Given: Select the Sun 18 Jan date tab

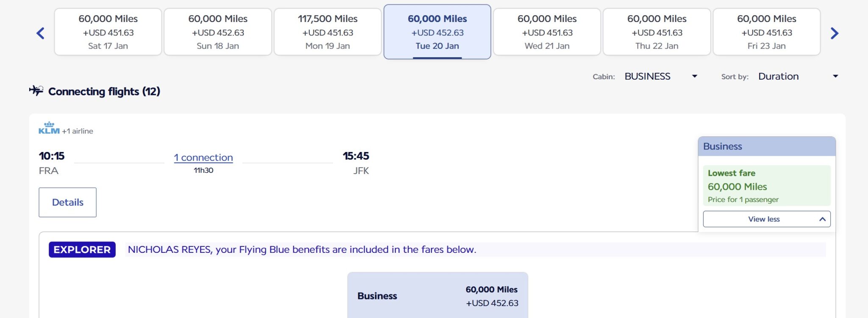Looking at the screenshot, I should click(x=218, y=32).
